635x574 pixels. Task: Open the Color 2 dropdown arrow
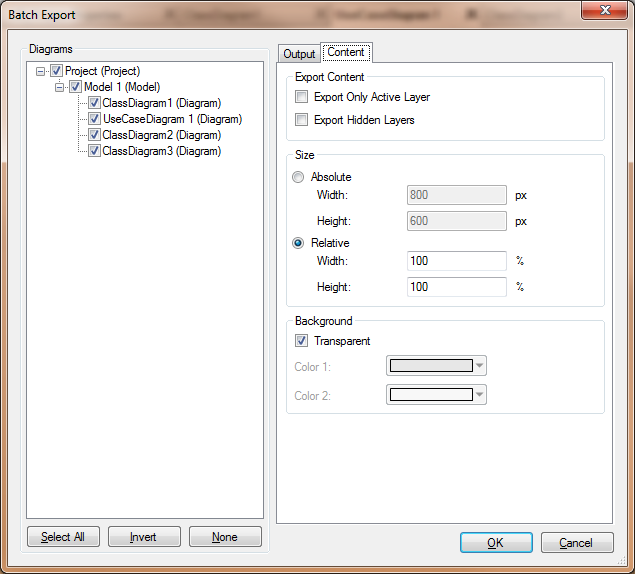(479, 395)
